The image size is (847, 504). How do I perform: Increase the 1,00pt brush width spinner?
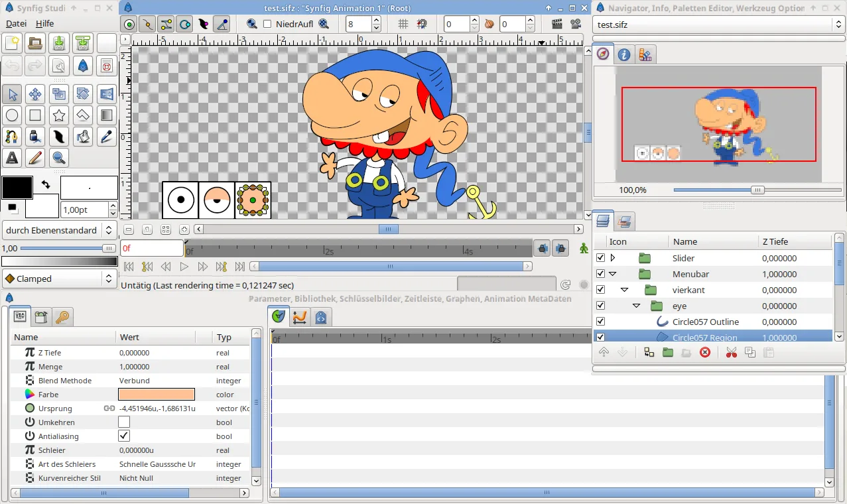(113, 206)
